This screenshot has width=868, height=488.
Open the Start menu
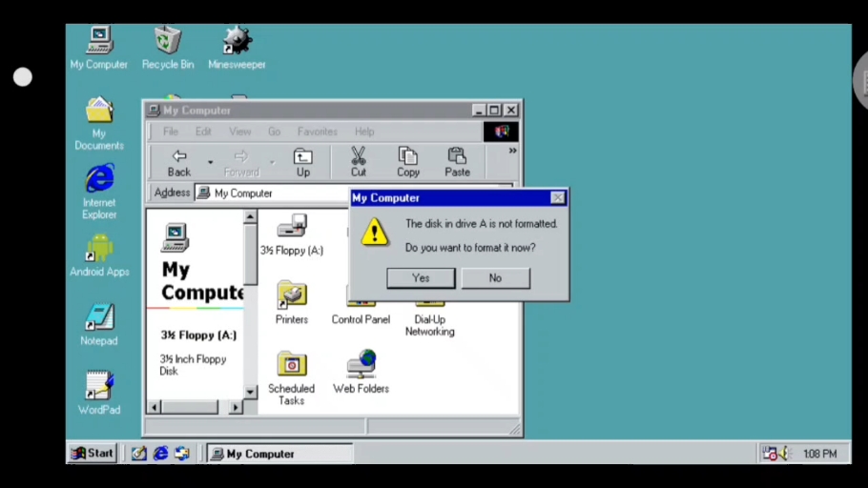(92, 453)
